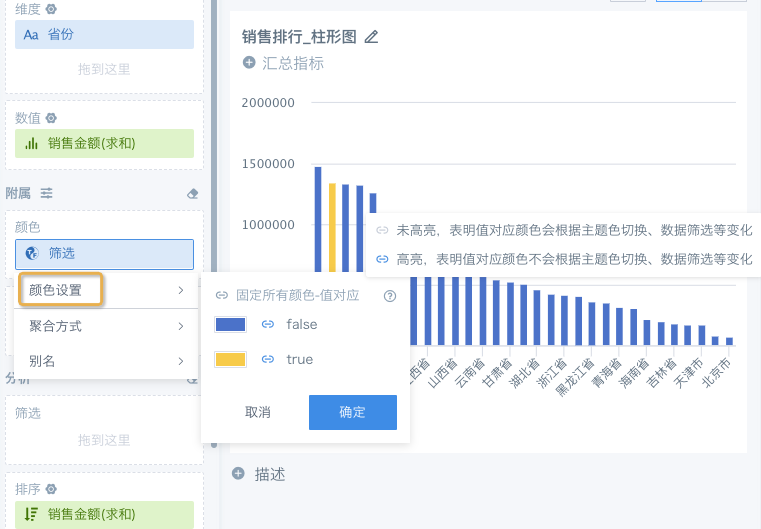Expand the 聚合方式 submenu
The image size is (761, 529).
click(x=180, y=326)
